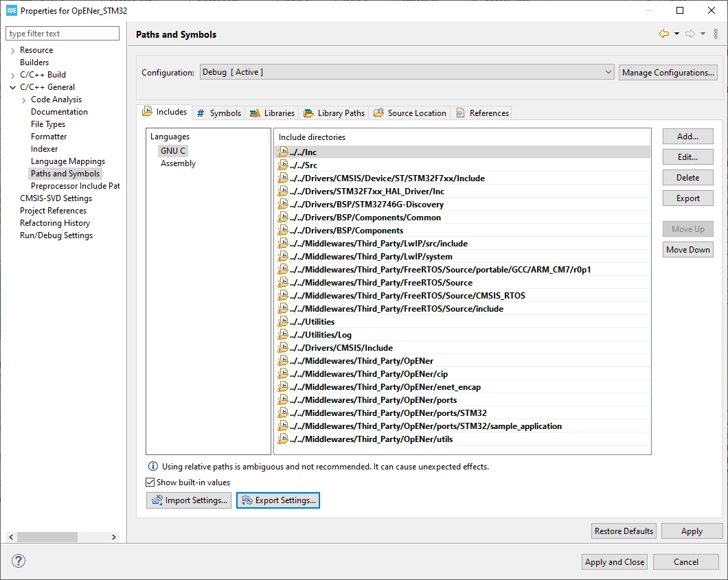
Task: Click right arrow of sidebar horizontal scrollbar
Action: [114, 537]
